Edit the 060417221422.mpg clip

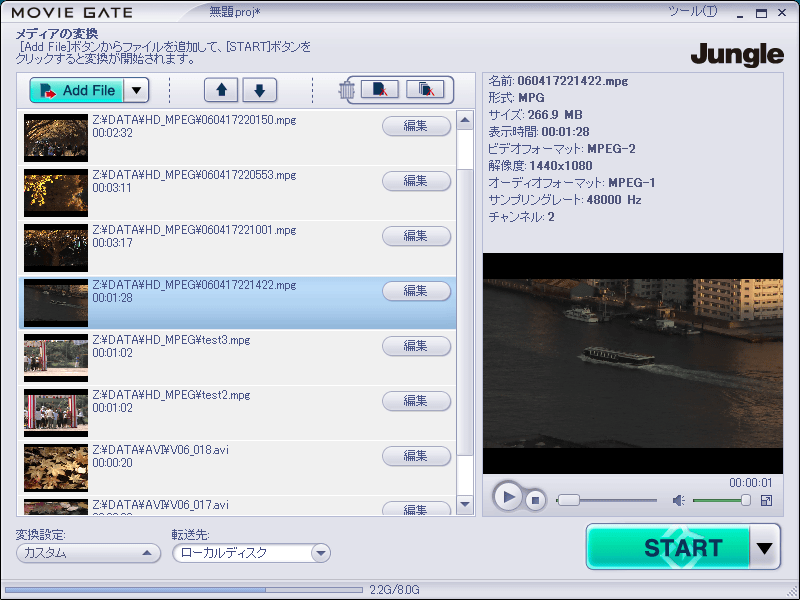(416, 291)
